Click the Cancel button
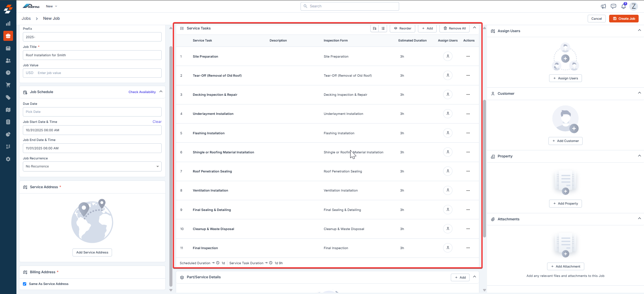 [x=596, y=19]
